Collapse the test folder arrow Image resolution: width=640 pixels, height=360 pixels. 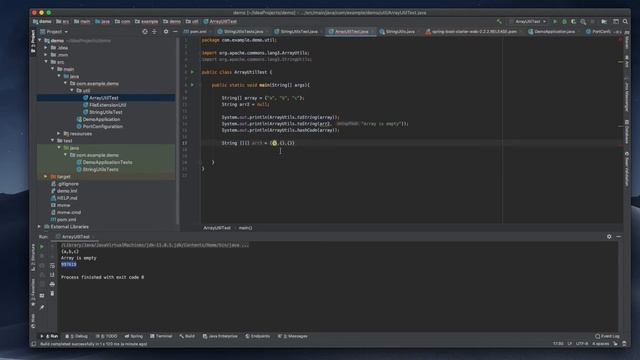click(x=52, y=140)
